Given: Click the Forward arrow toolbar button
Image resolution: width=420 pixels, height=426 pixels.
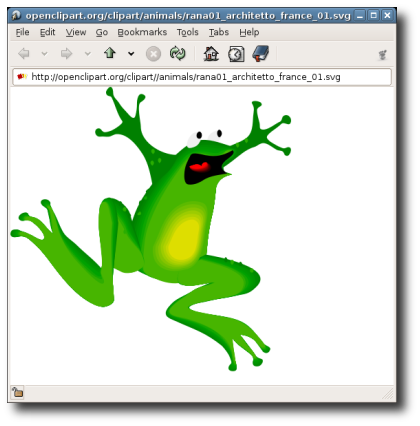Looking at the screenshot, I should coord(66,53).
